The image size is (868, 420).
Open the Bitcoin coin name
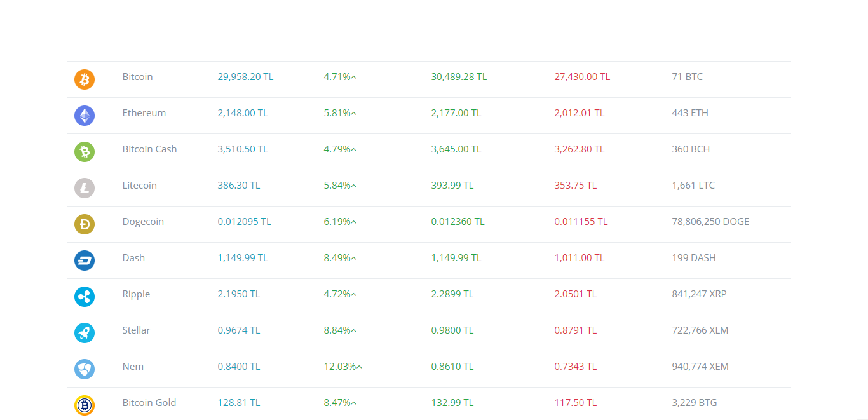coord(137,77)
